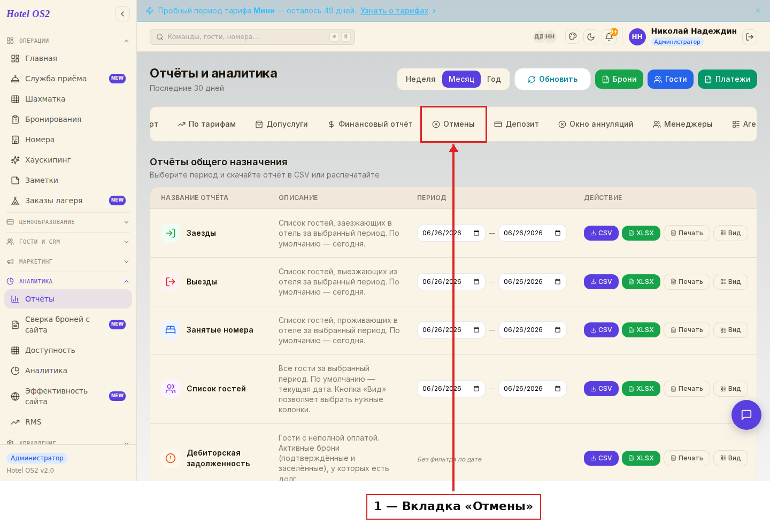Click the Обновить button
Image resolution: width=770 pixels, height=532 pixels.
(x=552, y=79)
